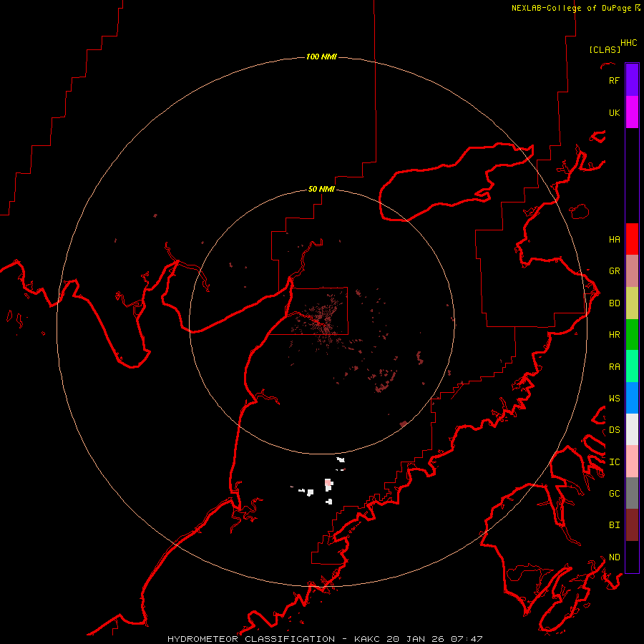Click the HR green legend swatch

point(632,335)
